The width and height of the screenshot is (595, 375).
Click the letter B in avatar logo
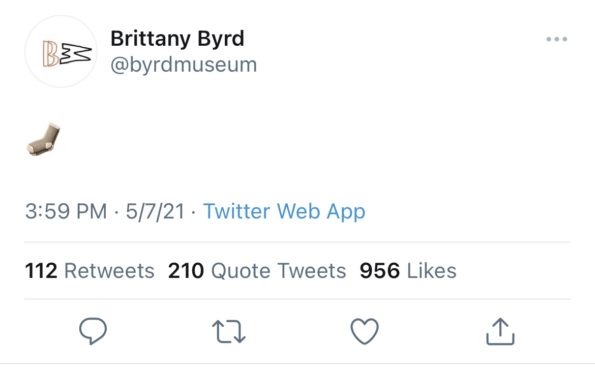[x=50, y=54]
